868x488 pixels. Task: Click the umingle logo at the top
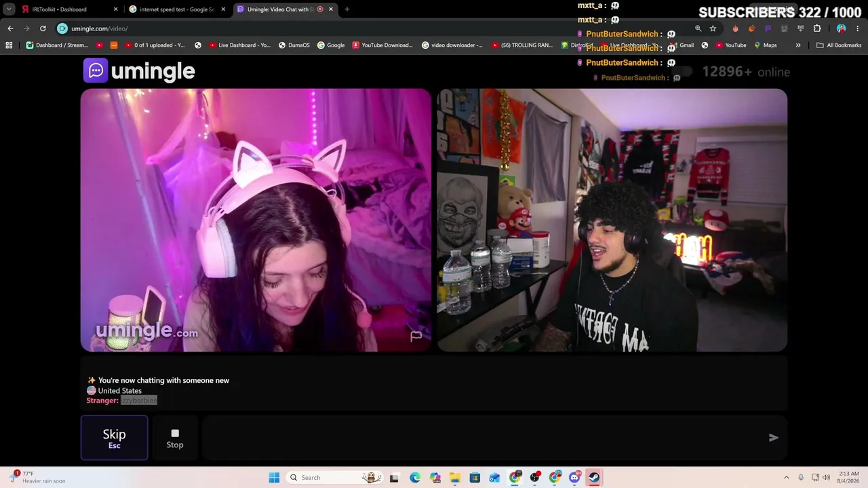tap(139, 70)
